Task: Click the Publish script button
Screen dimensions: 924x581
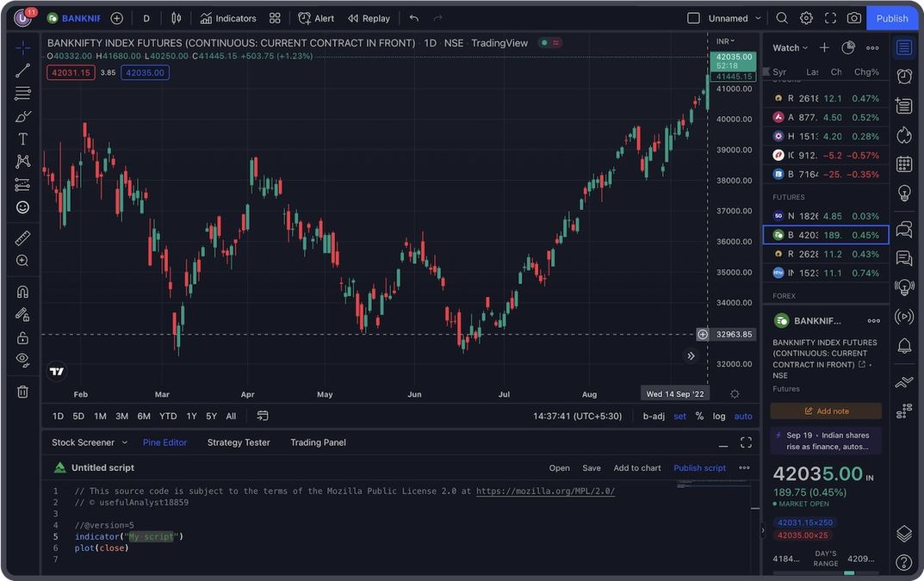Action: pos(698,467)
